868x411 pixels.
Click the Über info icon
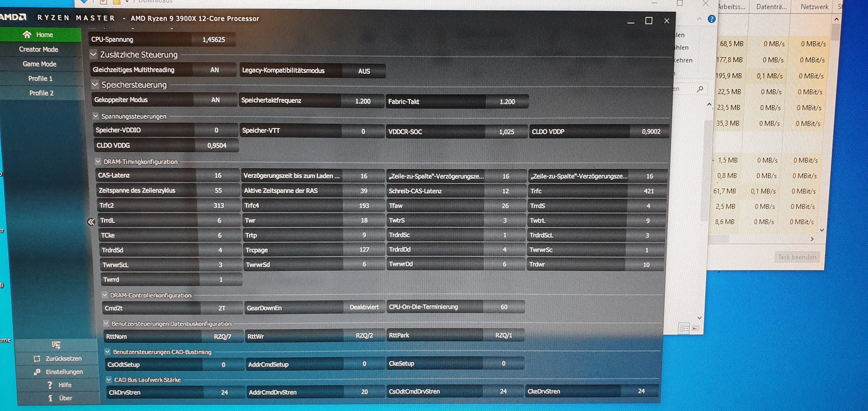point(51,398)
